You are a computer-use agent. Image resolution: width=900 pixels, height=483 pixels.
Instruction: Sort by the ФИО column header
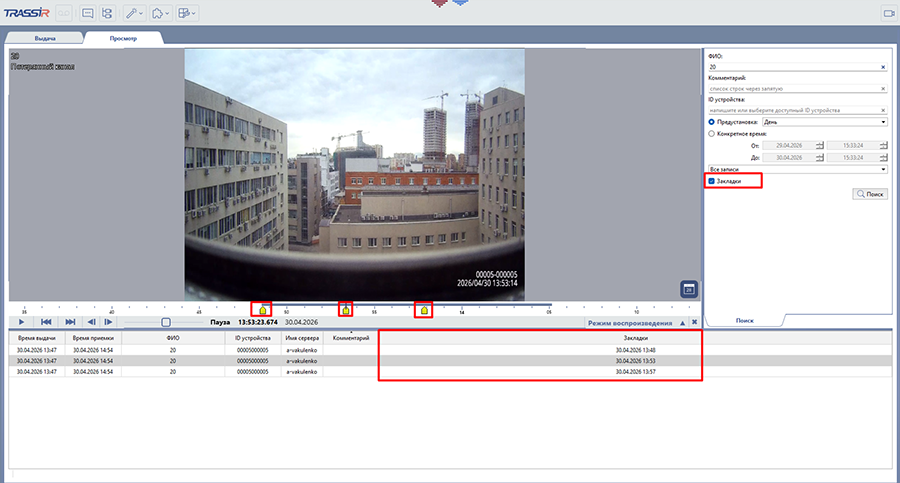click(173, 338)
